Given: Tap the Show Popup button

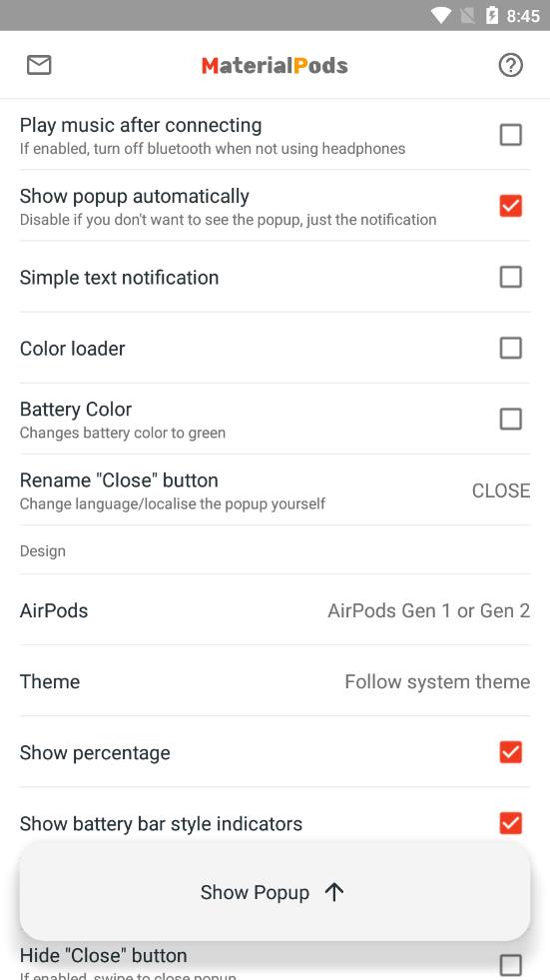Looking at the screenshot, I should [x=275, y=892].
